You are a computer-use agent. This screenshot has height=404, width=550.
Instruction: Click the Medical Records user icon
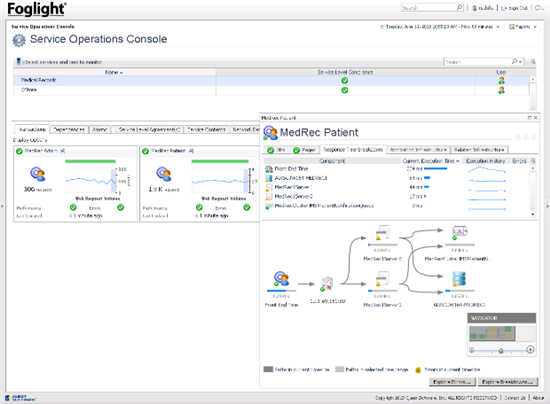tap(502, 81)
